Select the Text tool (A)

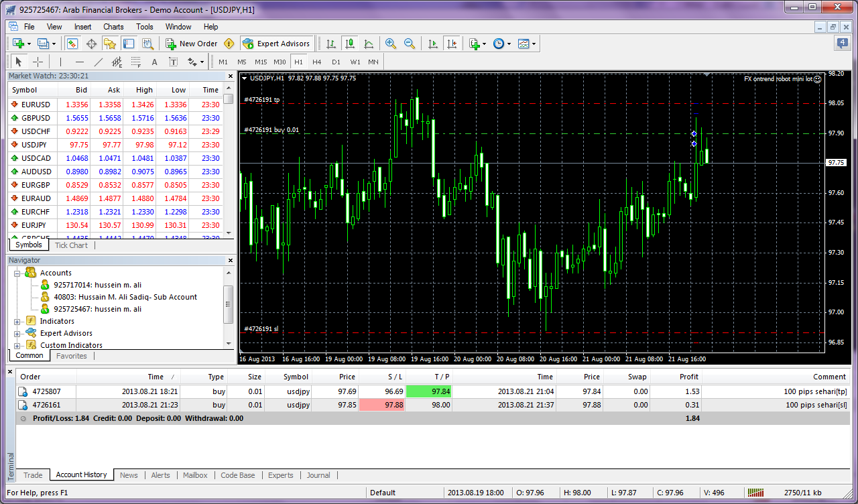point(154,62)
